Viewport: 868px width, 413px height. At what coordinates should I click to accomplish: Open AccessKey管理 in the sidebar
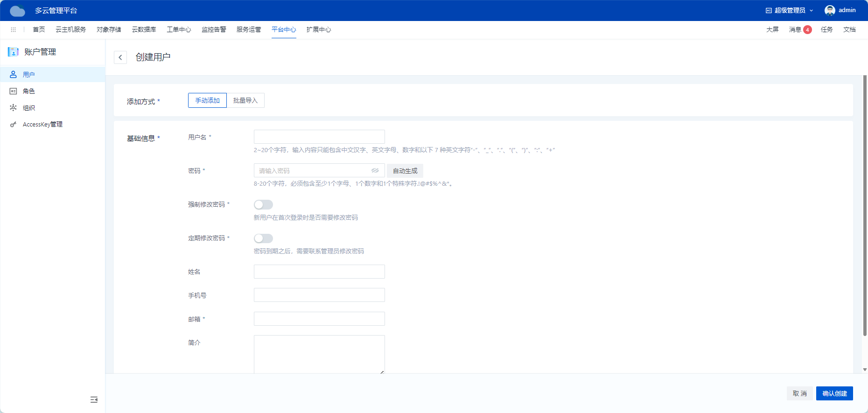pyautogui.click(x=42, y=125)
